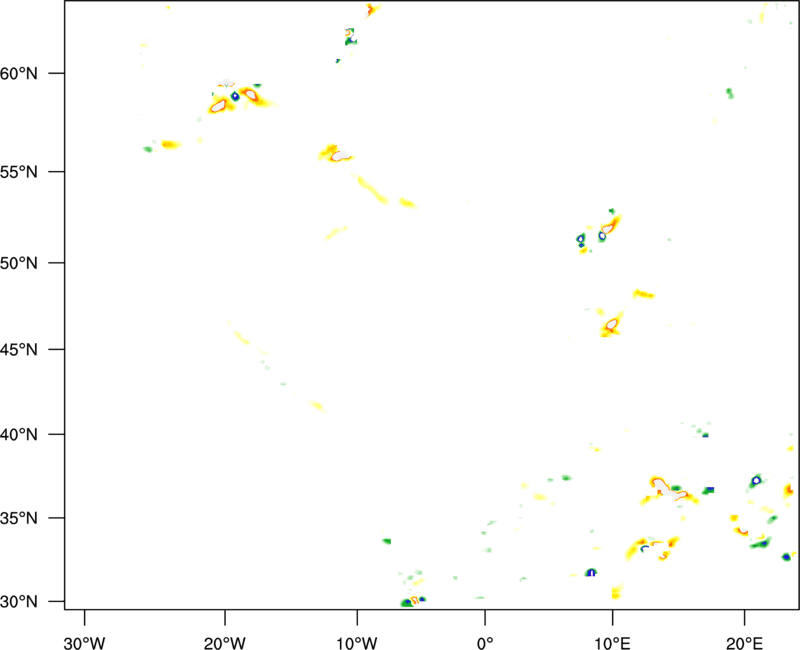Click the 10°E longitude label
Viewport: 800px width, 650px height.
point(612,643)
